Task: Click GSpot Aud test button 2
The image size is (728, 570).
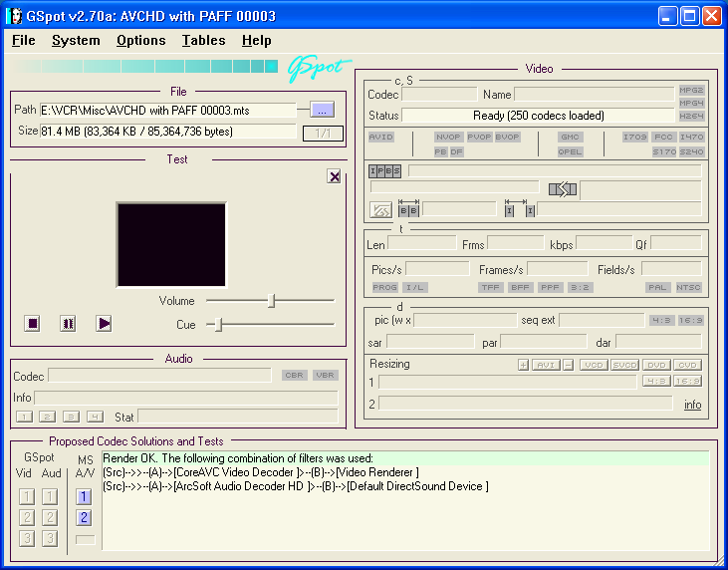Action: (50, 517)
